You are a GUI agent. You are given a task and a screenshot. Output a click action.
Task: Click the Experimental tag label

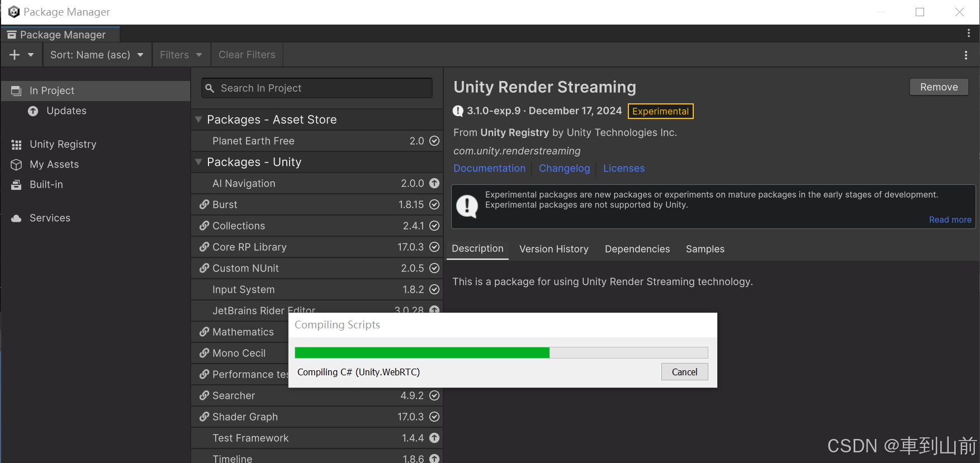660,111
